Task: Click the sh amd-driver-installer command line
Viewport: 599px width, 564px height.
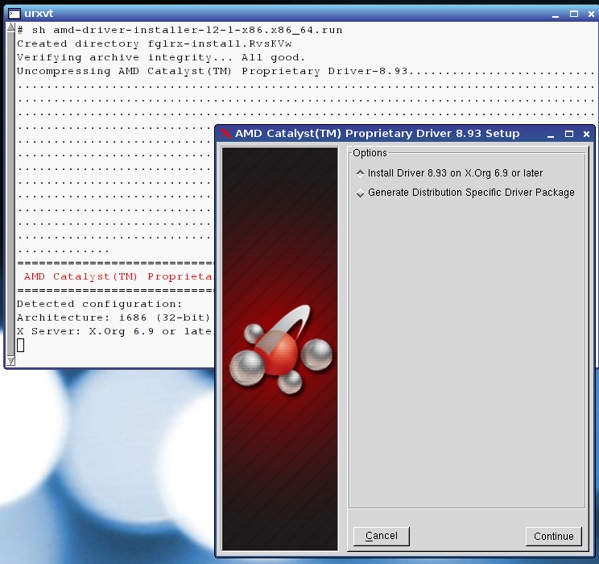Action: pyautogui.click(x=180, y=30)
